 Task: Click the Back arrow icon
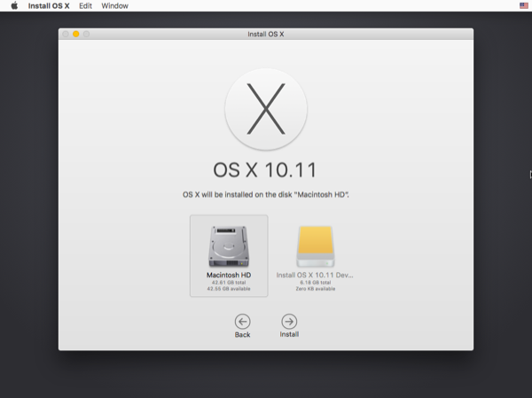(242, 322)
